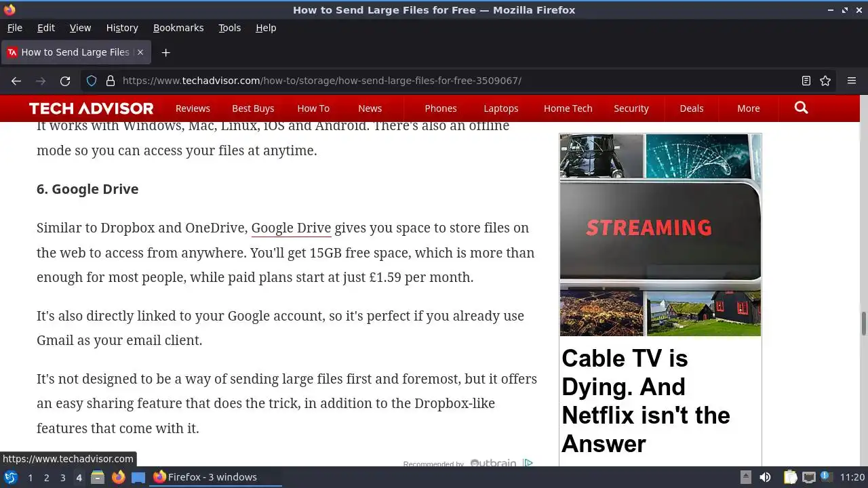Image resolution: width=868 pixels, height=488 pixels.
Task: Click the page vertical scrollbar thumb
Action: 863,323
